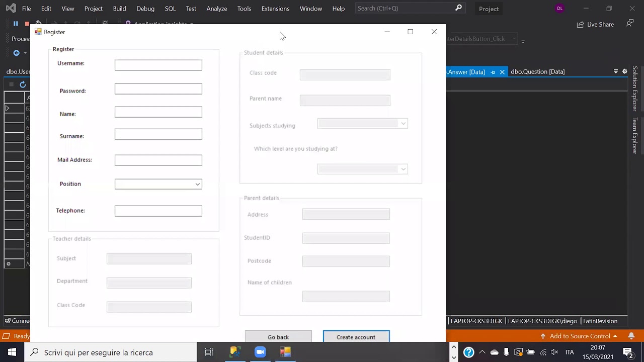Expand the Subjects studying combo box
This screenshot has width=644, height=362.
403,124
